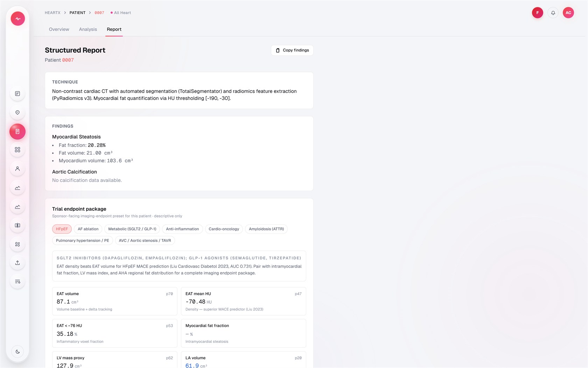Click the "Fat fraction: 20.28%" line
Image resolution: width=588 pixels, height=368 pixels.
82,145
